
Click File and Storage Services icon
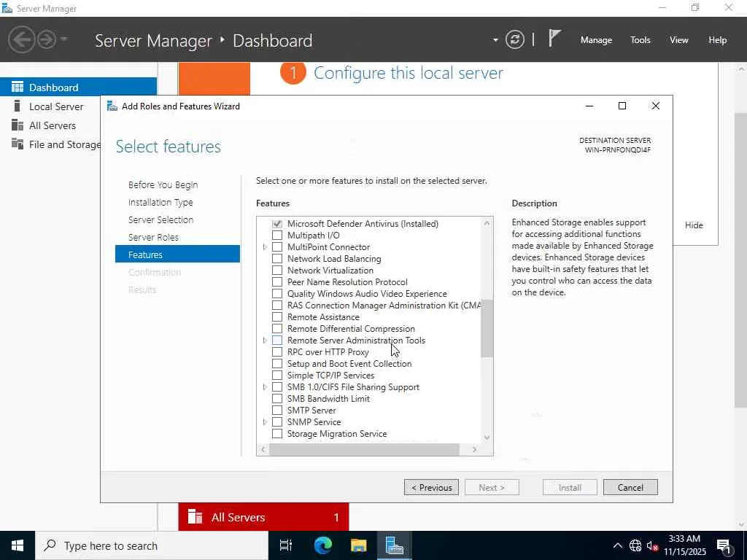18,144
